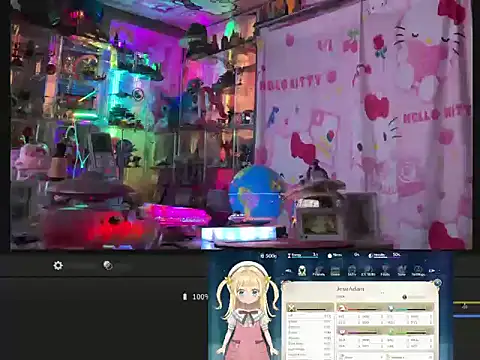Image resolution: width=480 pixels, height=360 pixels.
Task: Open the Fields tab in the game menu
Action: tap(385, 271)
